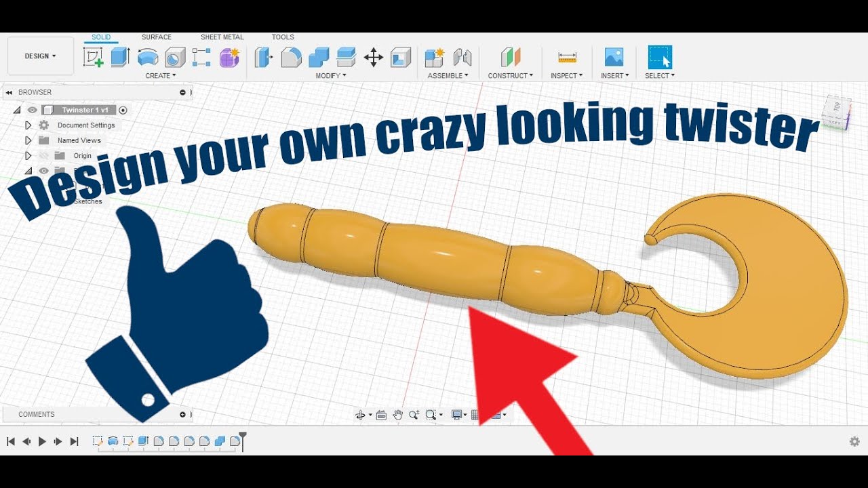868x488 pixels.
Task: Create a New Component from Assemble
Action: click(x=435, y=57)
